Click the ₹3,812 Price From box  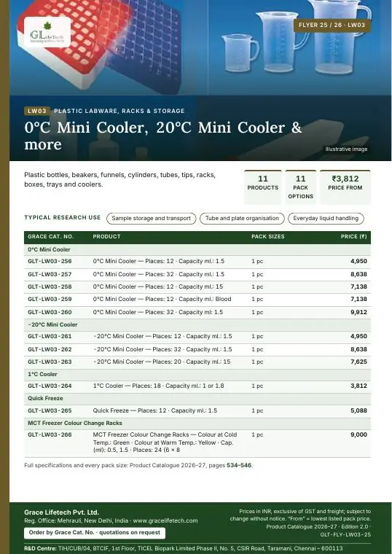(x=345, y=187)
